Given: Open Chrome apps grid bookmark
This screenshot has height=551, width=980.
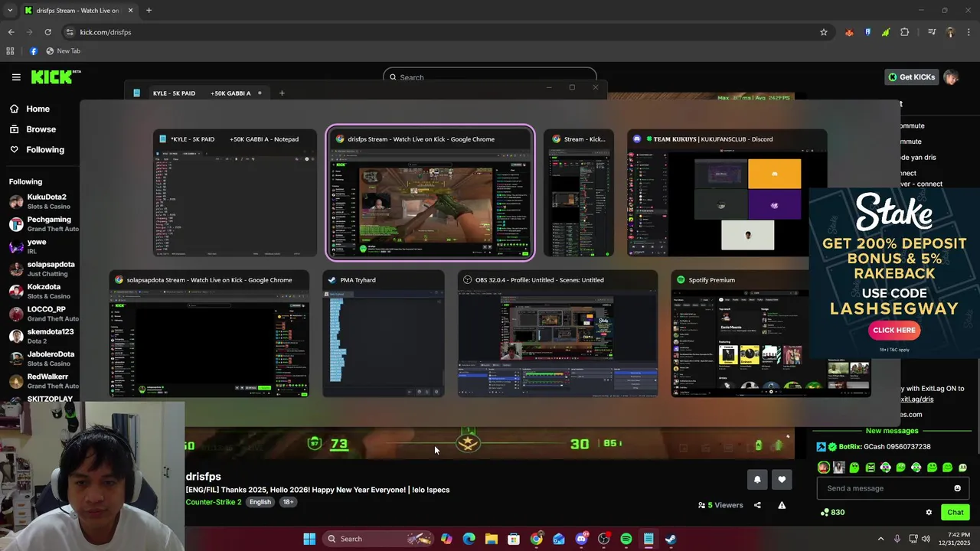Looking at the screenshot, I should [x=10, y=51].
